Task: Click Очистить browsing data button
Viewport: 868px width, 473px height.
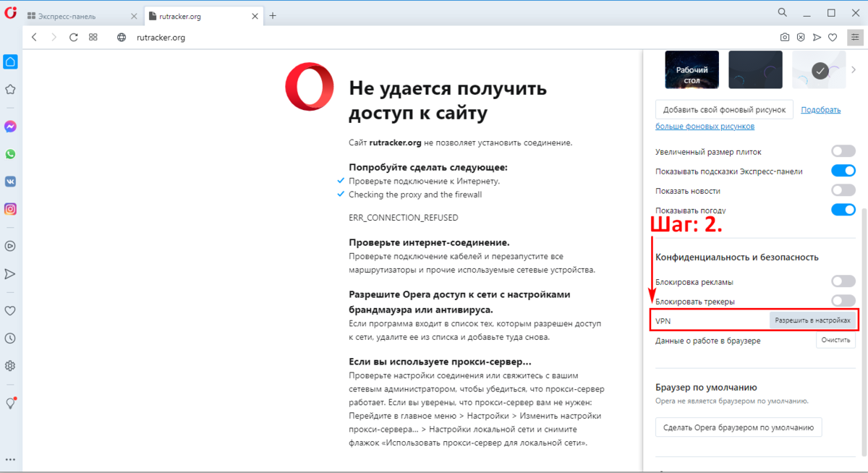Action: tap(836, 340)
